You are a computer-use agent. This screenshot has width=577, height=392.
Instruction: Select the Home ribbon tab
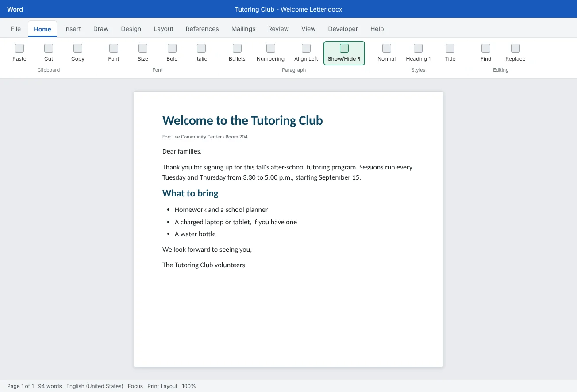(42, 29)
